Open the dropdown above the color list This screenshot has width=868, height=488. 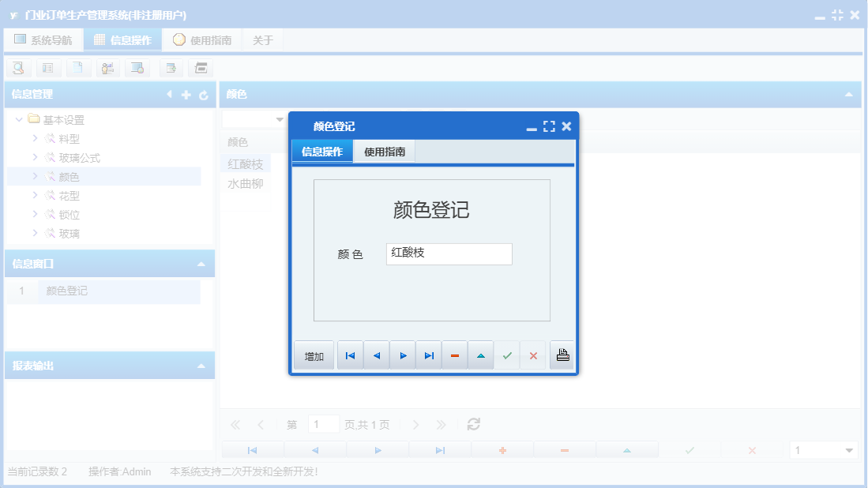[x=280, y=118]
